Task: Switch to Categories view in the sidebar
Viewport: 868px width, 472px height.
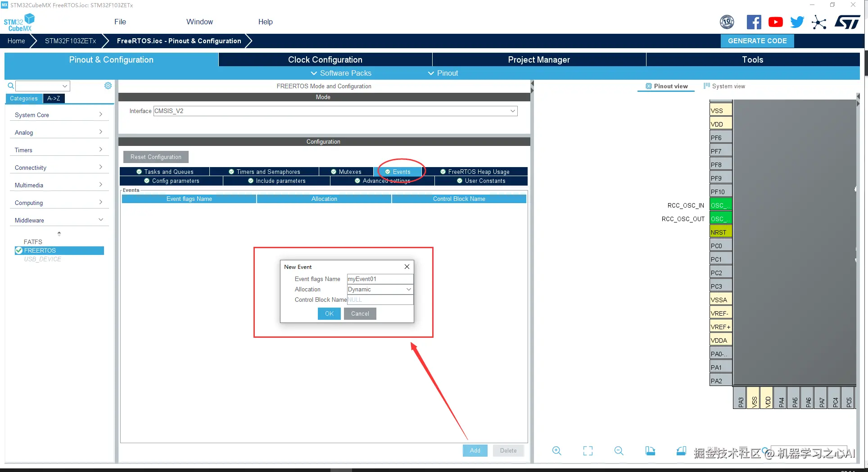Action: [24, 99]
